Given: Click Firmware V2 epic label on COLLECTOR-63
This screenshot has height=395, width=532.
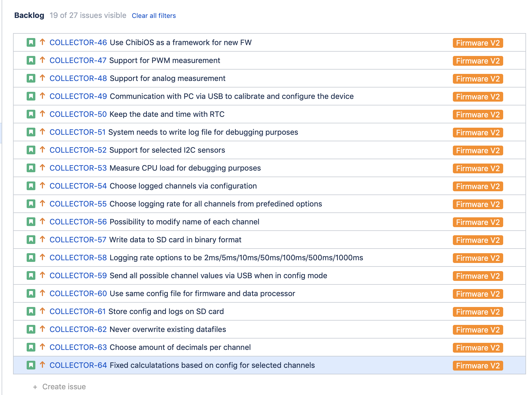Looking at the screenshot, I should [x=478, y=348].
